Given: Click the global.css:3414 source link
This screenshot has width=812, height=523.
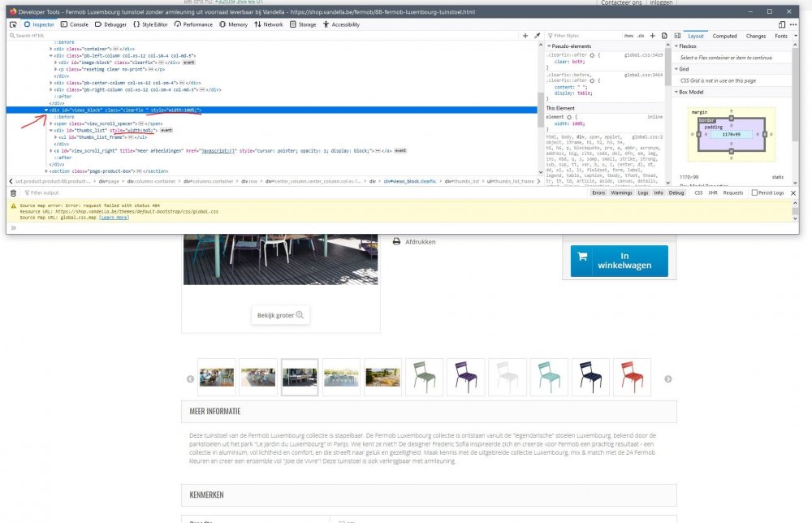Looking at the screenshot, I should coord(643,75).
